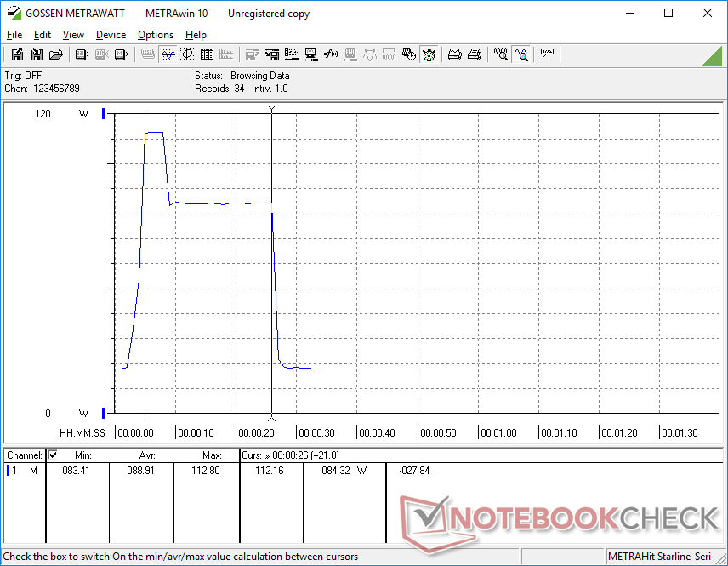Viewport: 728px width, 566px height.
Task: Click the disk-with-arrows configuration icon
Action: tap(272, 54)
